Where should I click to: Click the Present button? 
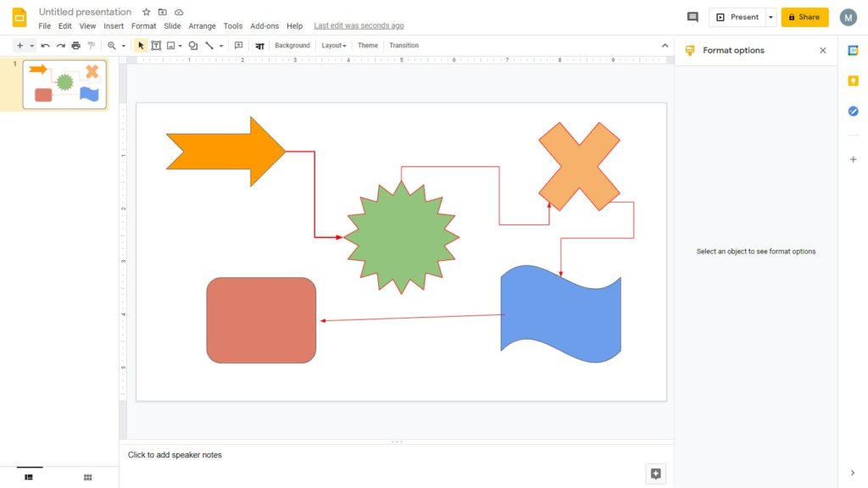point(738,17)
